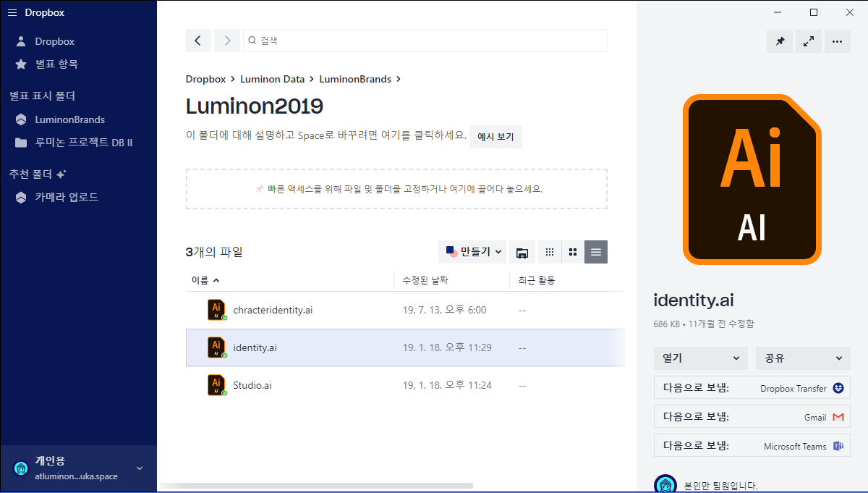Select the list view icon
This screenshot has height=493, width=868.
click(596, 252)
